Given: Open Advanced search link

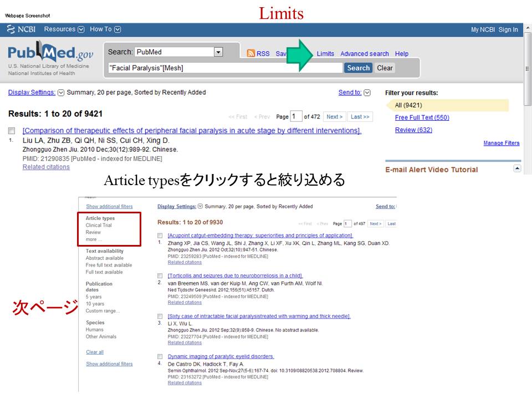Looking at the screenshot, I should 365,54.
